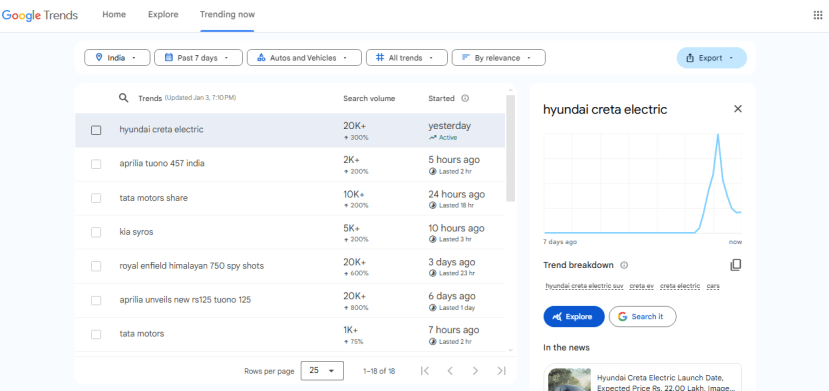Click the Search volume column header

pos(369,98)
